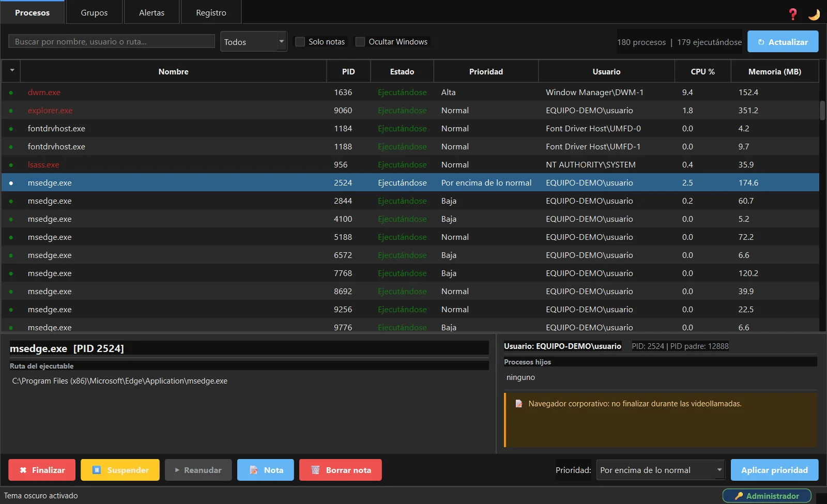Click the status dot for explorer.exe

(11, 111)
